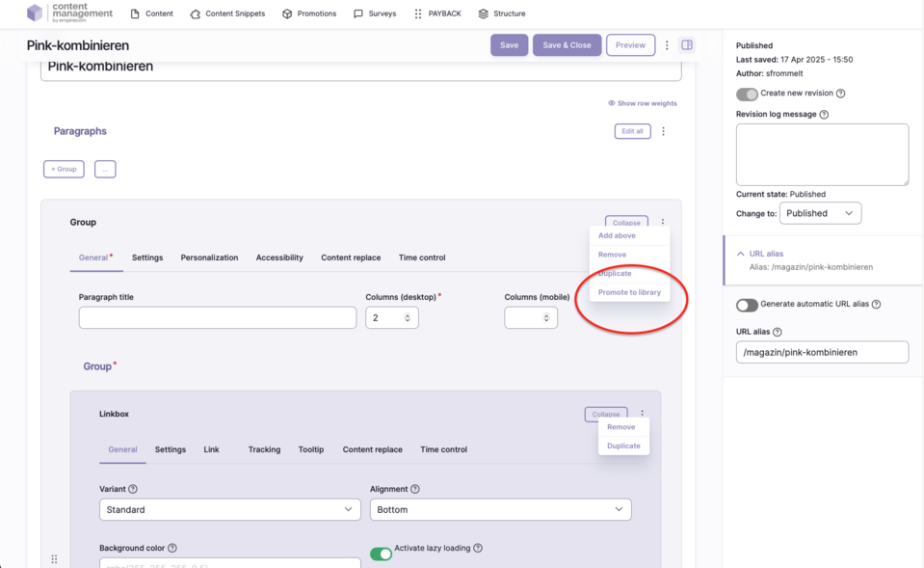The image size is (924, 568).
Task: Click the Show row weights link
Action: (x=643, y=103)
